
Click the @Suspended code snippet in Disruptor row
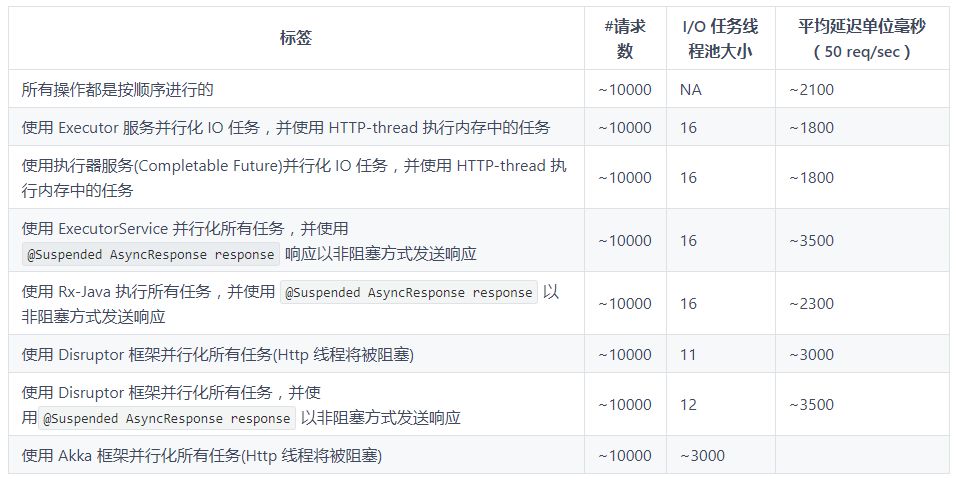tap(166, 419)
